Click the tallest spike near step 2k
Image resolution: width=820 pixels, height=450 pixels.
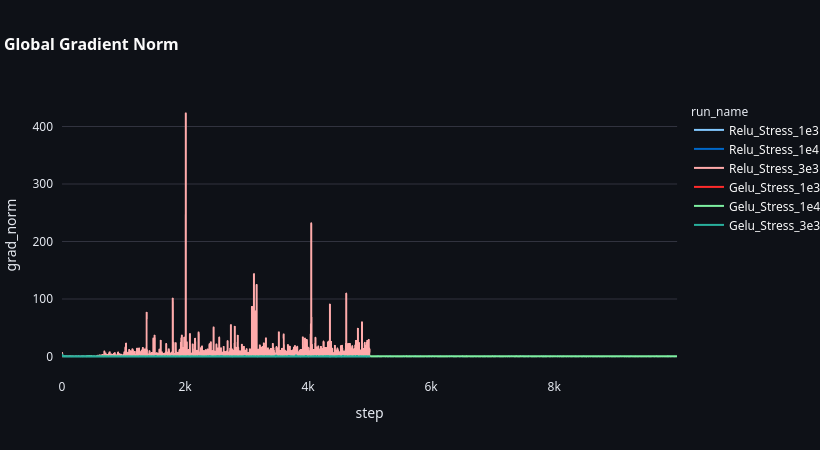coord(186,115)
